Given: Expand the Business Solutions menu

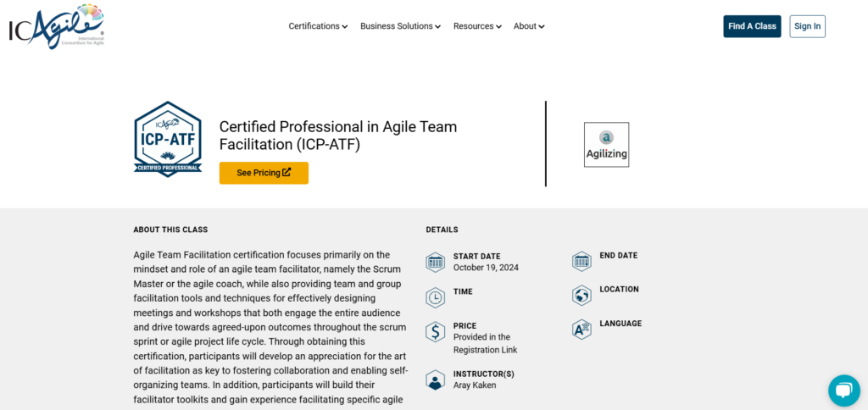Looking at the screenshot, I should pos(400,26).
